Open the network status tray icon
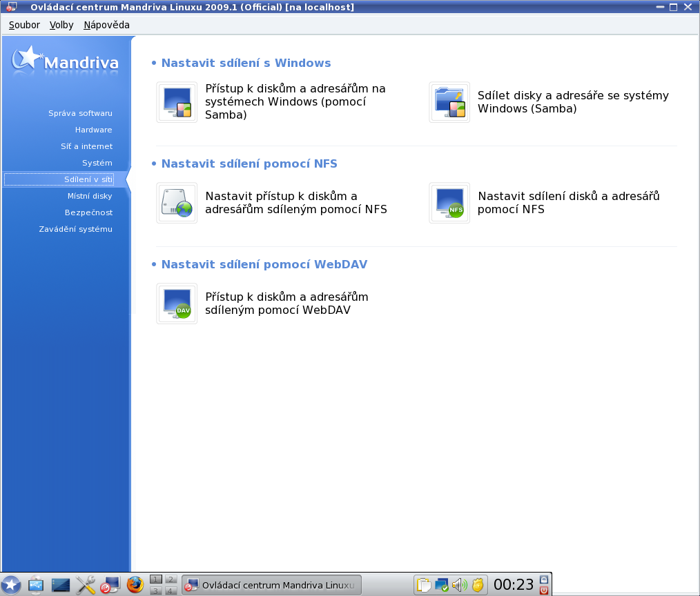Viewport: 700px width, 596px height. pos(442,585)
